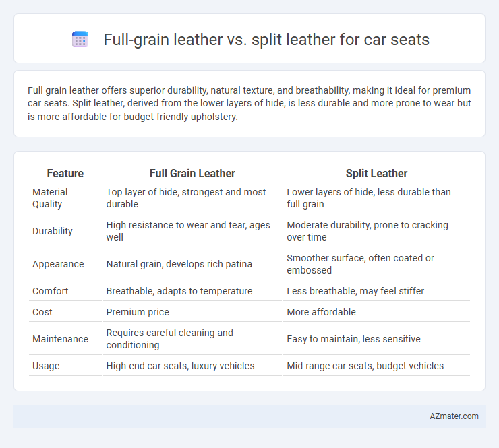Click the calendar grid icon beside the title

tap(80, 40)
